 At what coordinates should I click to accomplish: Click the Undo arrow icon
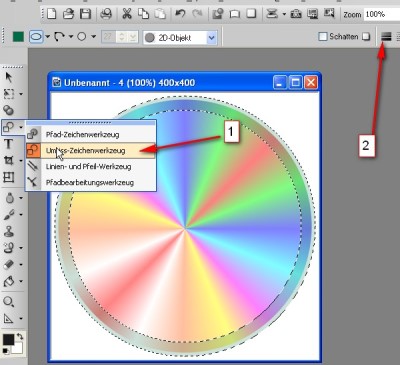click(180, 14)
